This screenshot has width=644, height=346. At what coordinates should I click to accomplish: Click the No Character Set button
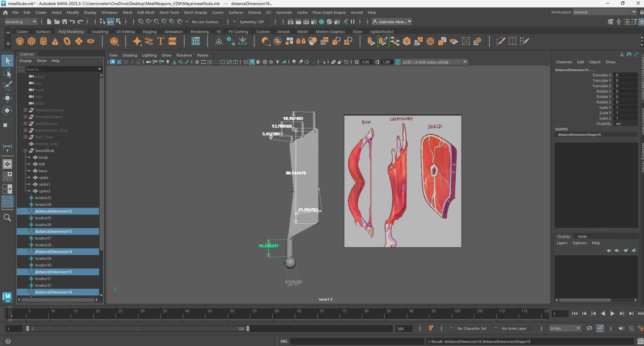(x=471, y=328)
